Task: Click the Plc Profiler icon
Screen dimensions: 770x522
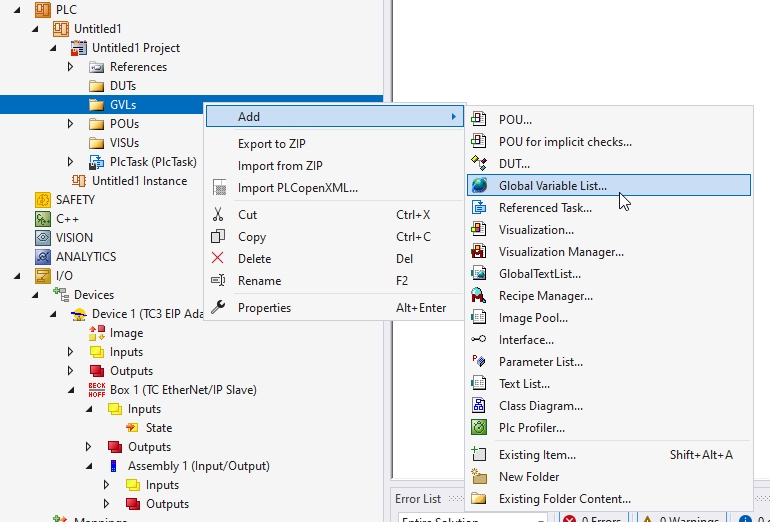Action: 479,427
